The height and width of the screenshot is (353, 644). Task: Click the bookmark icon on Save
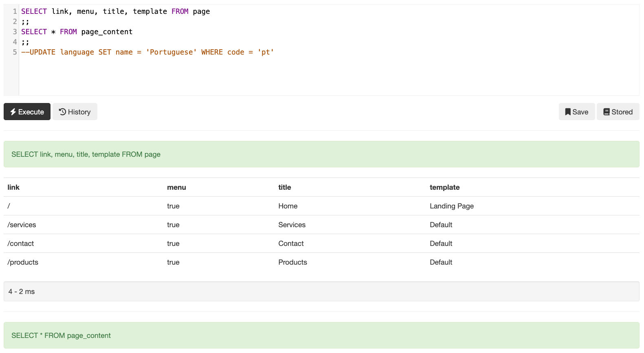[x=567, y=112]
